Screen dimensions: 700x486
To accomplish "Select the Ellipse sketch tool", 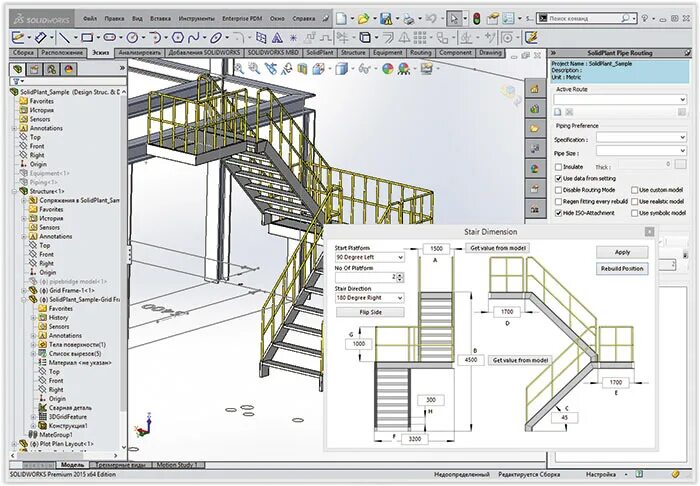I will [x=216, y=38].
